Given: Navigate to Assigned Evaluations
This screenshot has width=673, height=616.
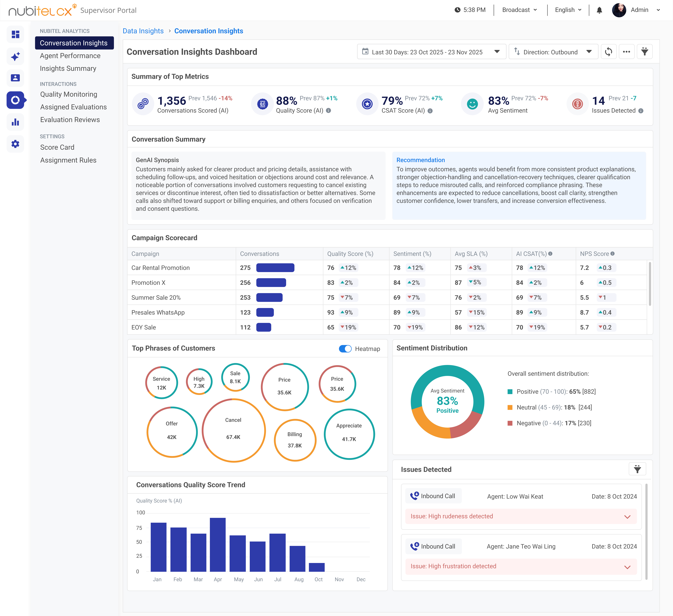Looking at the screenshot, I should tap(73, 107).
